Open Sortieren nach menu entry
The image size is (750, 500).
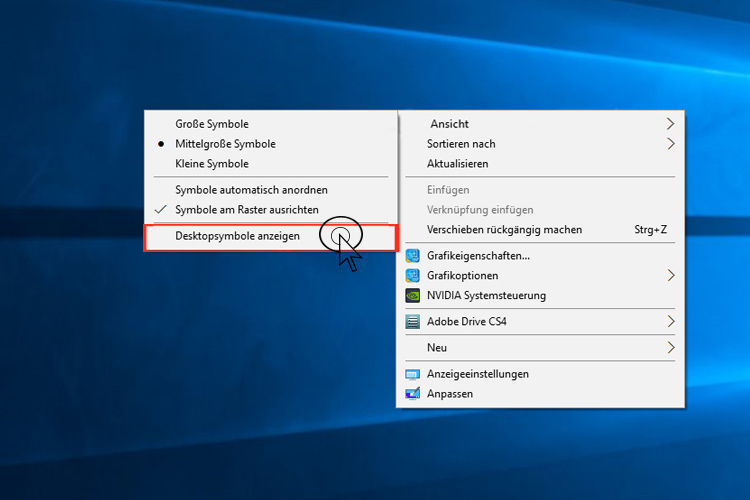pyautogui.click(x=540, y=144)
